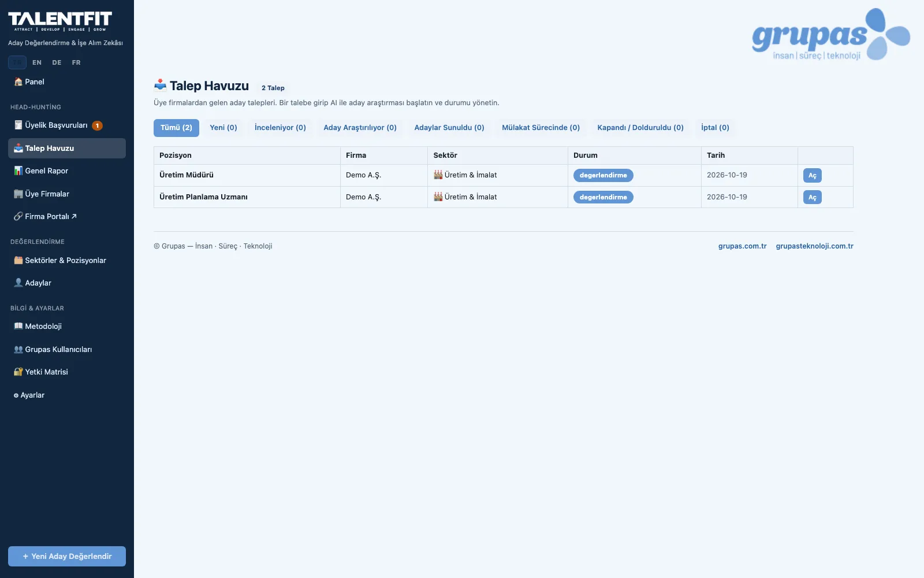The width and height of the screenshot is (924, 578).
Task: Visit the grupas.com.tr link
Action: (742, 246)
